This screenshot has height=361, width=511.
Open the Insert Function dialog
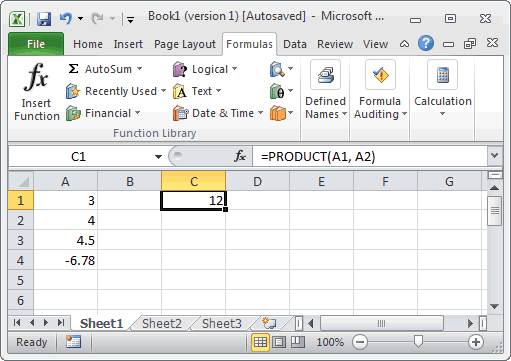pyautogui.click(x=37, y=92)
